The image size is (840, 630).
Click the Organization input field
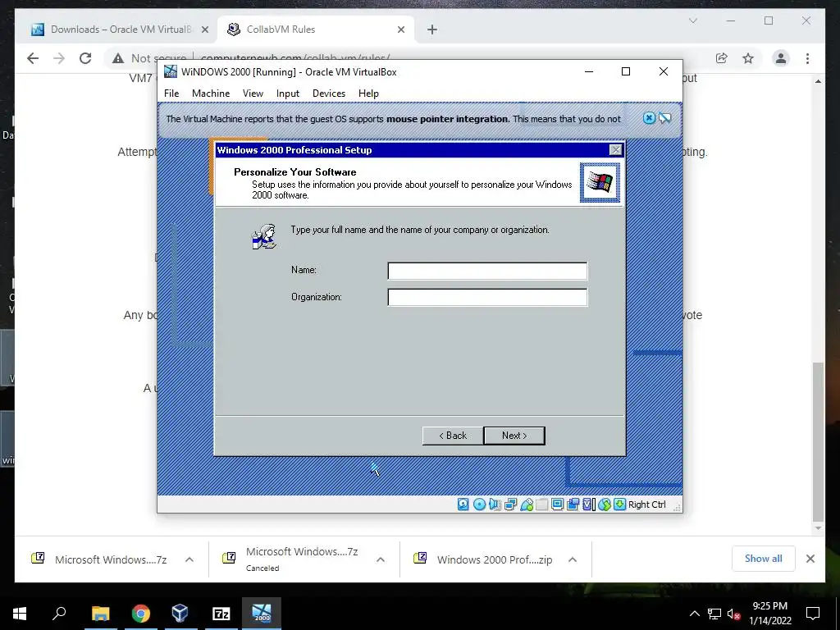tap(487, 297)
